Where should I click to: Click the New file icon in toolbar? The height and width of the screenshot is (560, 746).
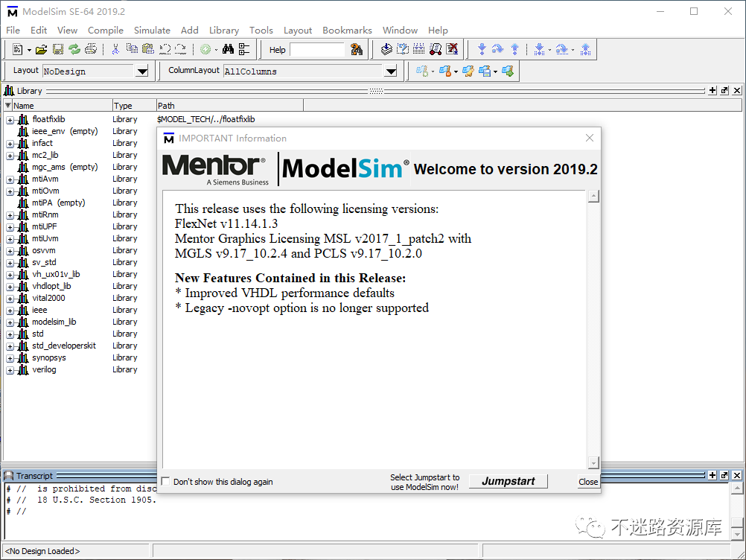point(18,49)
